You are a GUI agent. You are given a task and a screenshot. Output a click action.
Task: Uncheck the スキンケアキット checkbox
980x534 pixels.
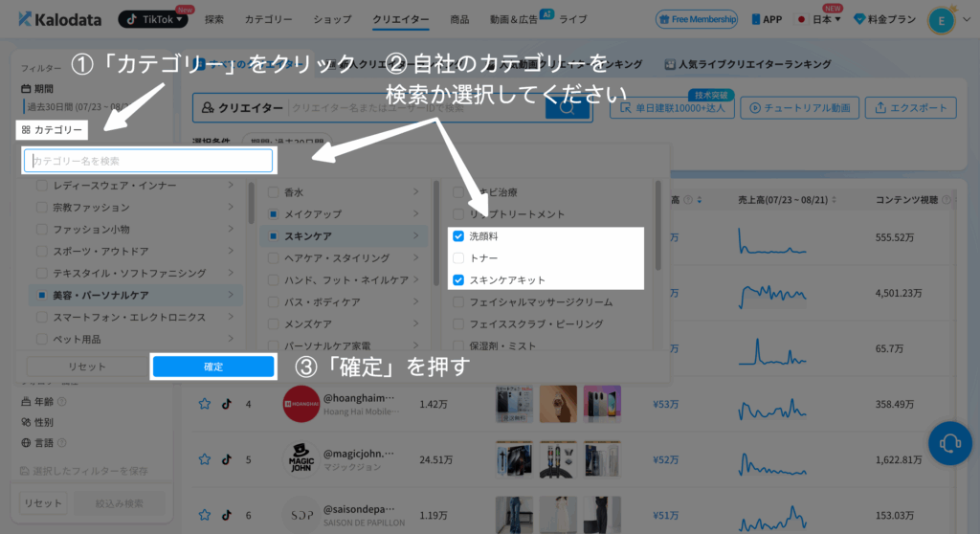458,279
